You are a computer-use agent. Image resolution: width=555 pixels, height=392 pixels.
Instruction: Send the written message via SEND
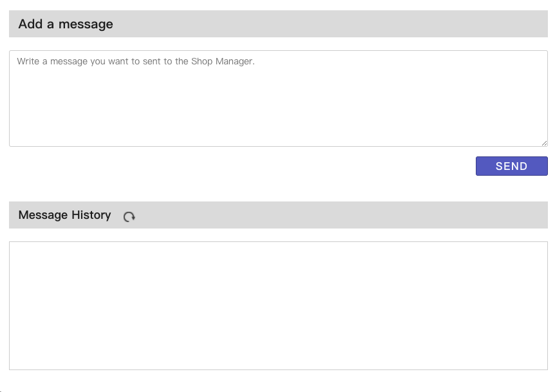(511, 166)
